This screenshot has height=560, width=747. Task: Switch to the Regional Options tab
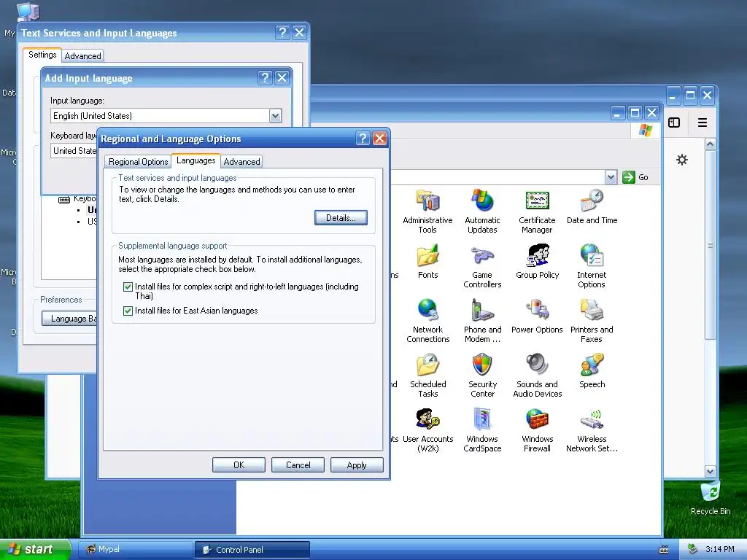(138, 162)
